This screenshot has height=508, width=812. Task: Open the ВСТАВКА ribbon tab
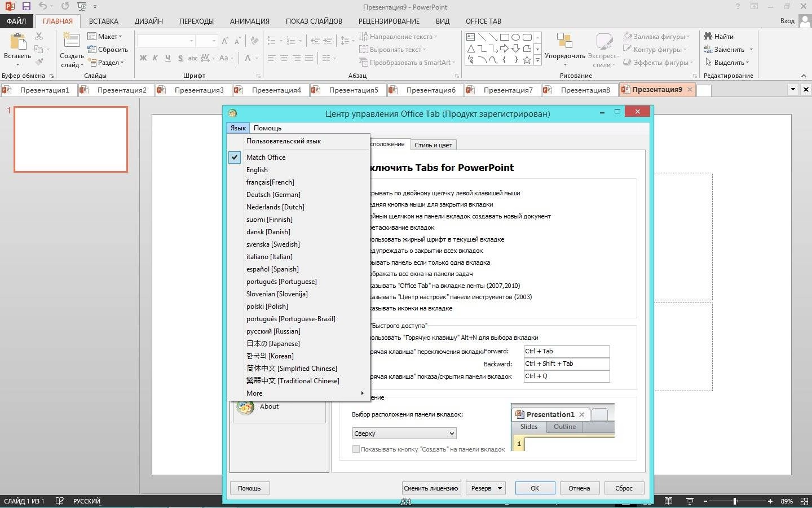click(x=104, y=21)
